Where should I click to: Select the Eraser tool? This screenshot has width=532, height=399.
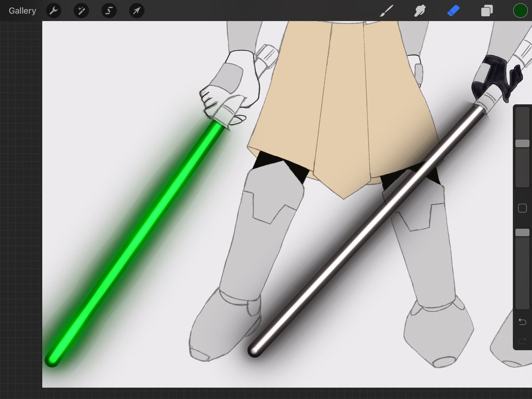pyautogui.click(x=454, y=11)
